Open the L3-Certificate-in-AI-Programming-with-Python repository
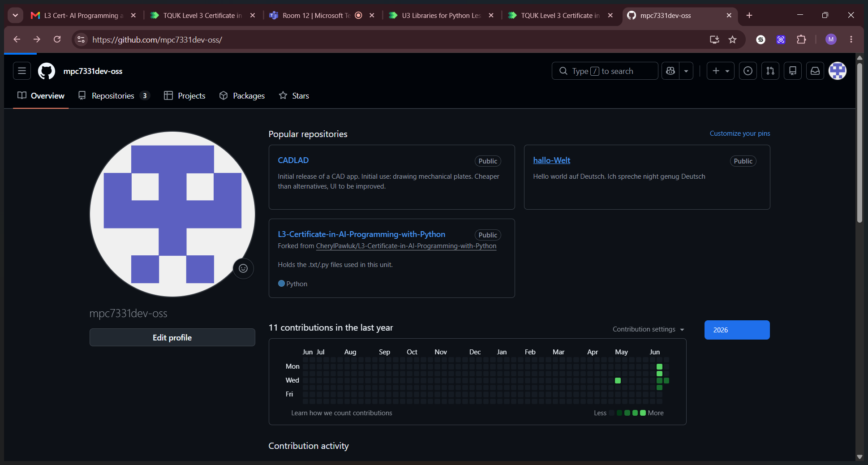 tap(361, 234)
